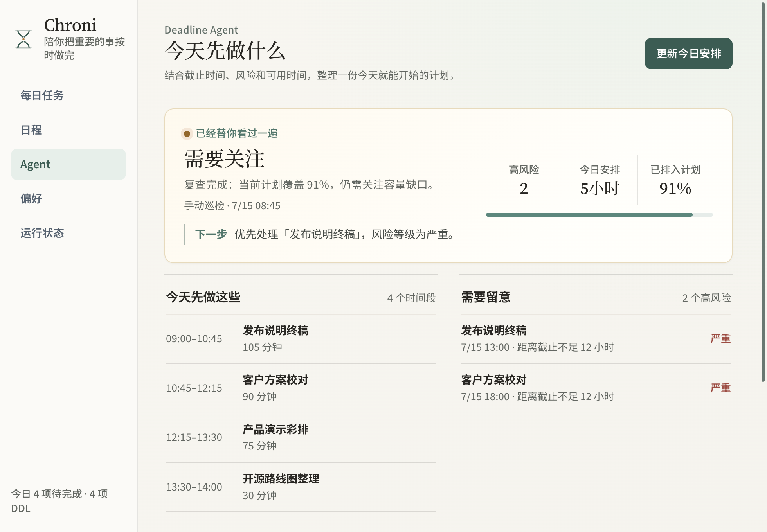Click the Deadline Agent label

201,30
